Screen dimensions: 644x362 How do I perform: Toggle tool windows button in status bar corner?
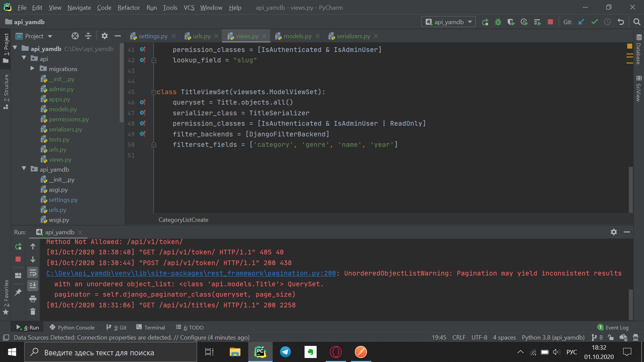(x=6, y=338)
